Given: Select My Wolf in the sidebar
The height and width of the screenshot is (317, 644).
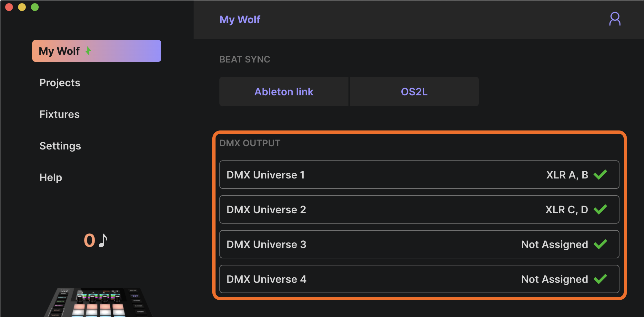Looking at the screenshot, I should (59, 51).
